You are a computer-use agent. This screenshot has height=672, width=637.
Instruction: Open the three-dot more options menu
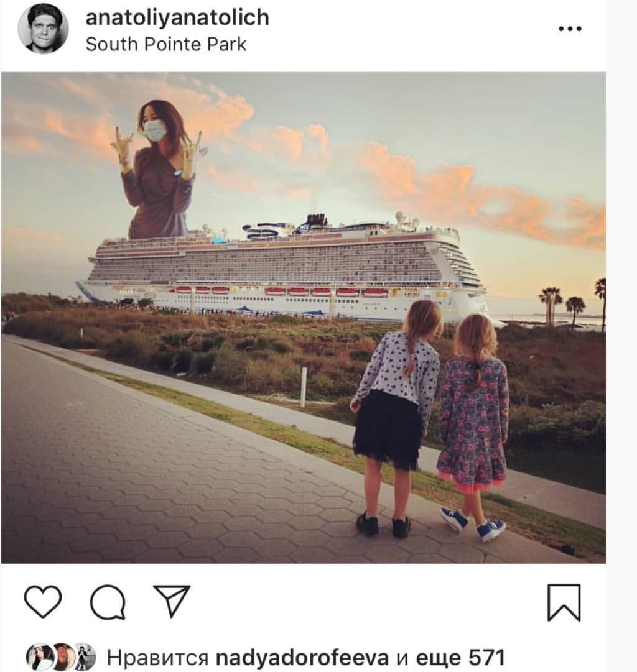pyautogui.click(x=570, y=29)
